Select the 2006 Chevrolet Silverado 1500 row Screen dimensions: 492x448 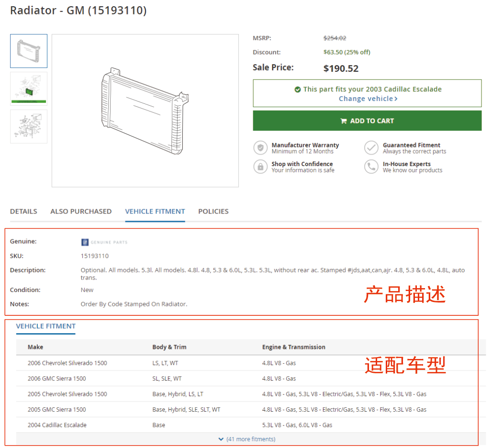251,363
